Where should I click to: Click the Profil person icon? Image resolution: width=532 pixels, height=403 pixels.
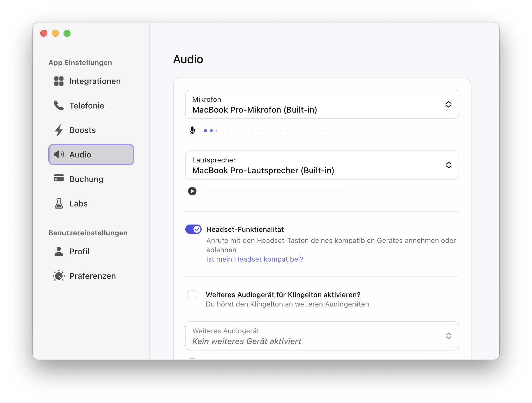point(59,251)
